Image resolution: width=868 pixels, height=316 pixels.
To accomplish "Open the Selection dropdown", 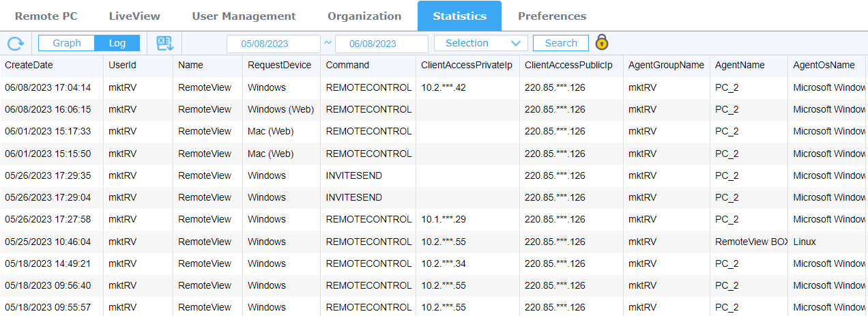I will 481,43.
